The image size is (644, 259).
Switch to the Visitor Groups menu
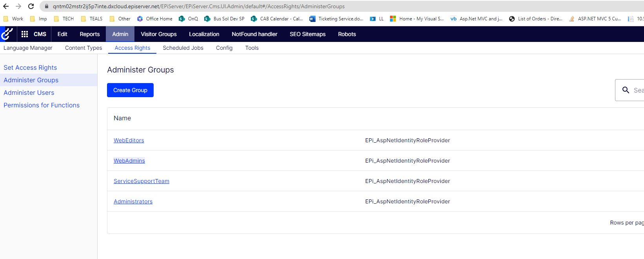pyautogui.click(x=159, y=34)
